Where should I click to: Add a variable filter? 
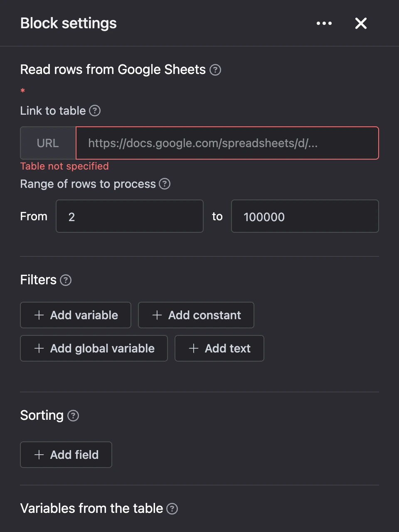click(76, 315)
